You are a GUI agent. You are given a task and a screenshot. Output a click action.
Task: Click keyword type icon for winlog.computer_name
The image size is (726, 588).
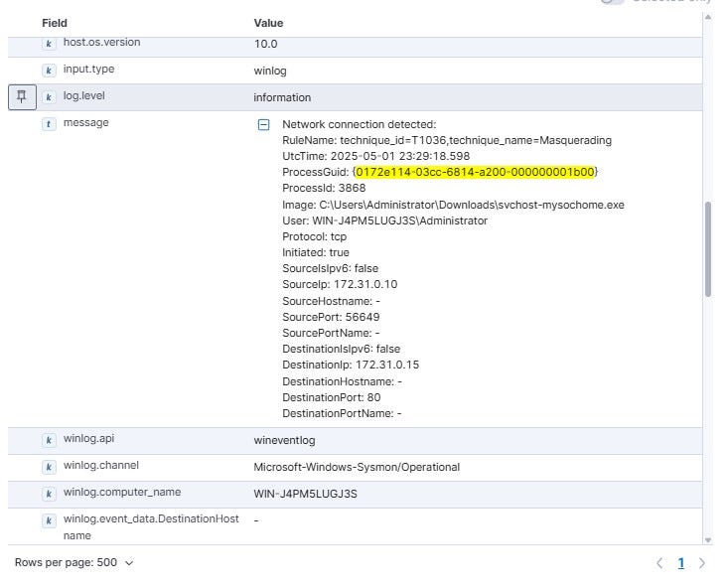pos(49,494)
